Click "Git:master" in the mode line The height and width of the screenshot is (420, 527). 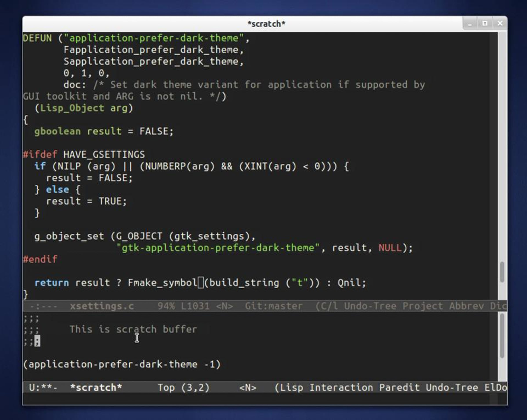tap(274, 306)
